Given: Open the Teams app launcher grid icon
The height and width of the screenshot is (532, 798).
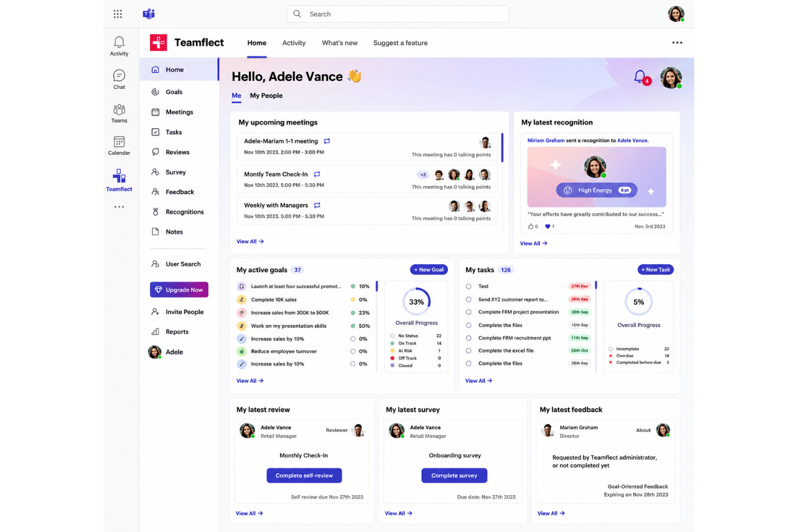Looking at the screenshot, I should (118, 14).
